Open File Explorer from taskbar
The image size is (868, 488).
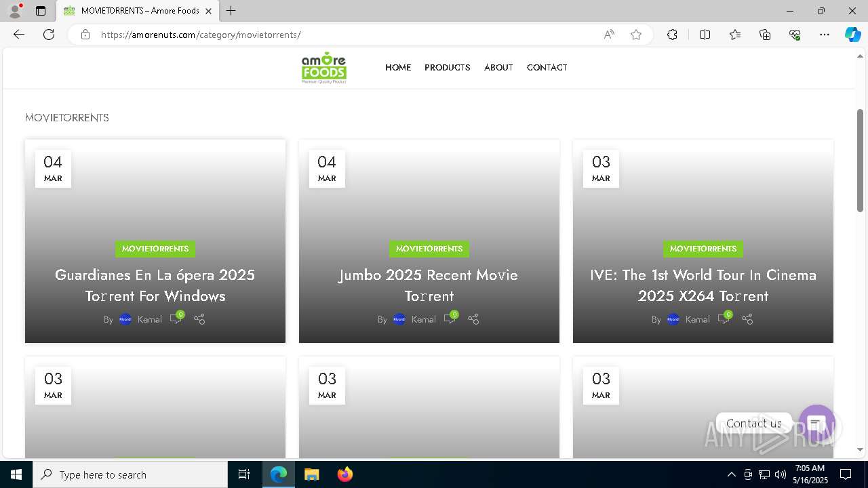(x=311, y=474)
